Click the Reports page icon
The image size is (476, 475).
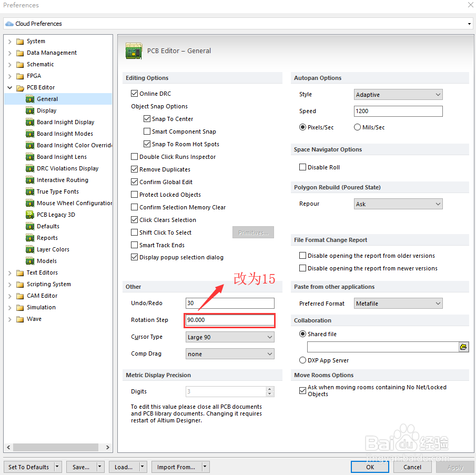pos(30,238)
